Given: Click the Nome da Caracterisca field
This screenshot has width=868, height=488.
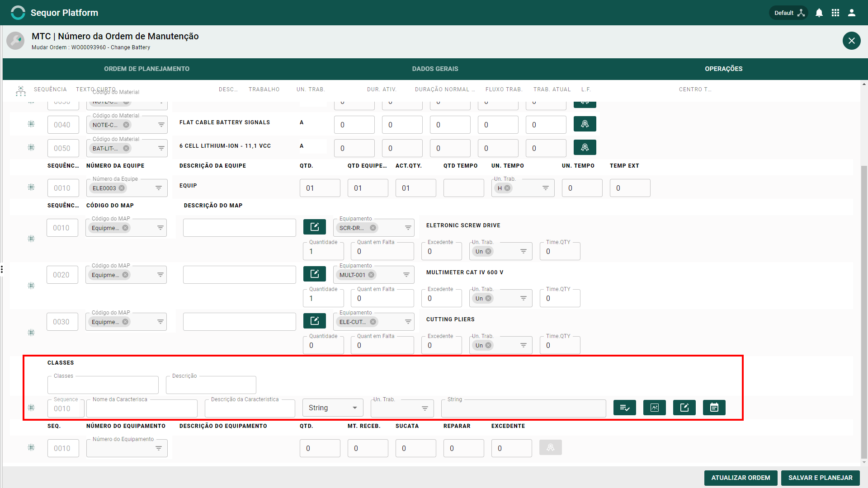Looking at the screenshot, I should click(142, 408).
